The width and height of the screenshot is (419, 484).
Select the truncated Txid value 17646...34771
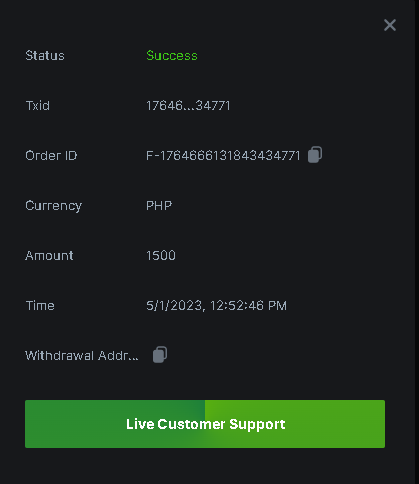(x=188, y=106)
